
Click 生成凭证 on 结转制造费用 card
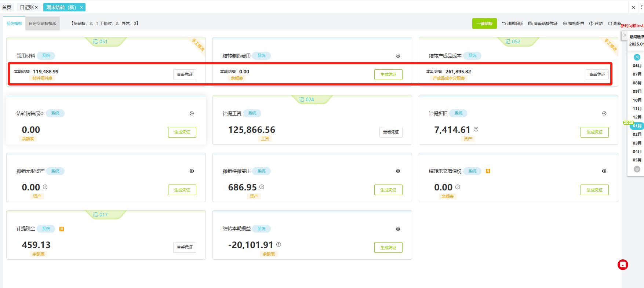388,74
